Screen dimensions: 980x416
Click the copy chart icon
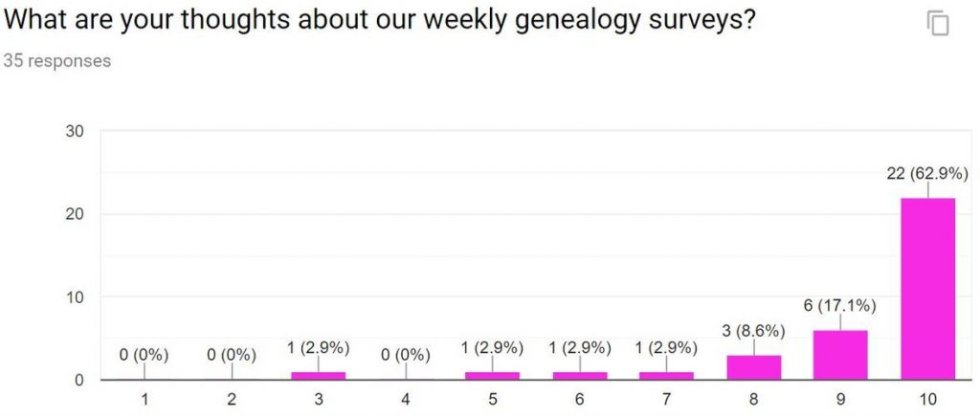coord(938,23)
